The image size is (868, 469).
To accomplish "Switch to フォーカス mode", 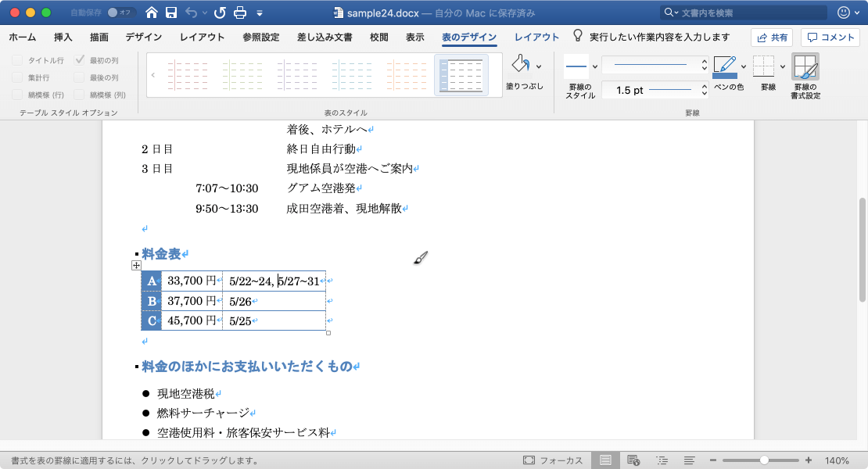I will (x=553, y=460).
